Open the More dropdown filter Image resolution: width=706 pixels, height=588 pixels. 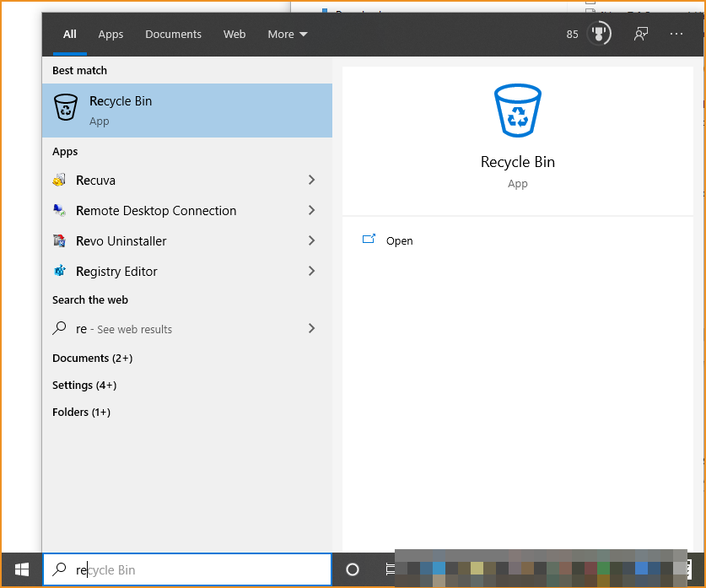(288, 35)
